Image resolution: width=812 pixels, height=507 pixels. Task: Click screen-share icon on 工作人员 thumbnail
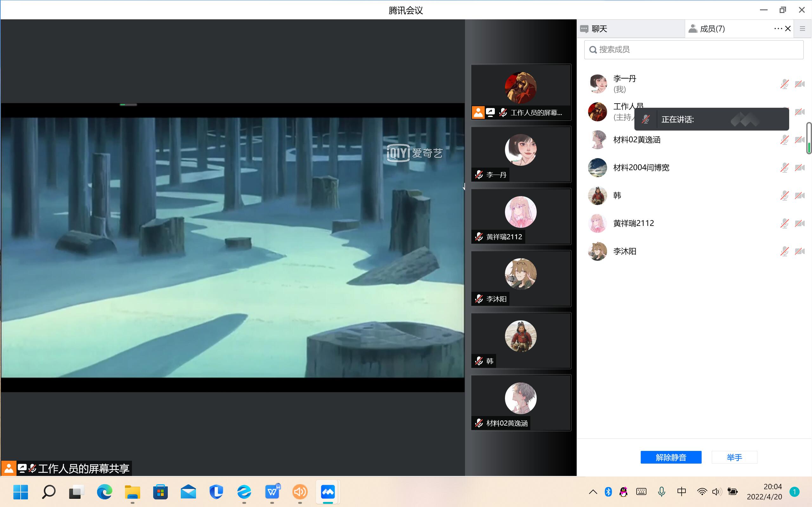[x=490, y=112]
